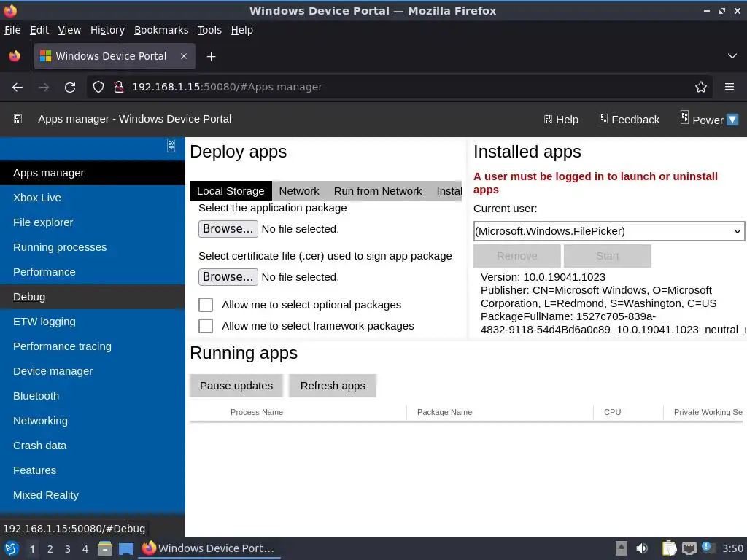Click the insecure connection lock icon
This screenshot has height=560, width=747.
click(119, 87)
